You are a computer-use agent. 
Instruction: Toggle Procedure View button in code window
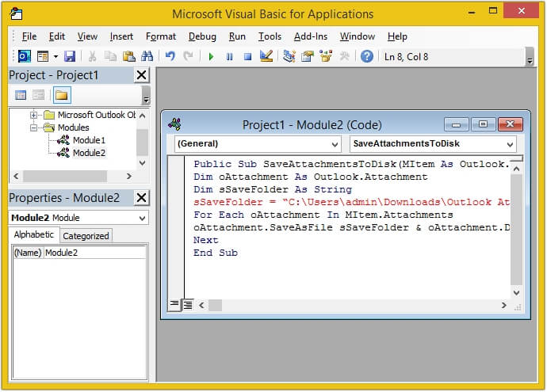point(174,305)
